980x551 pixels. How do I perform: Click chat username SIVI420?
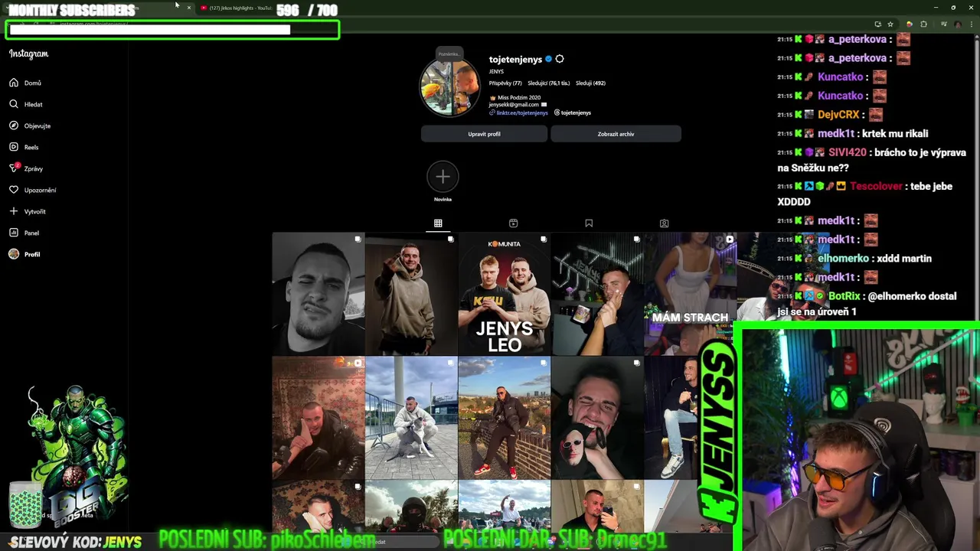click(847, 152)
